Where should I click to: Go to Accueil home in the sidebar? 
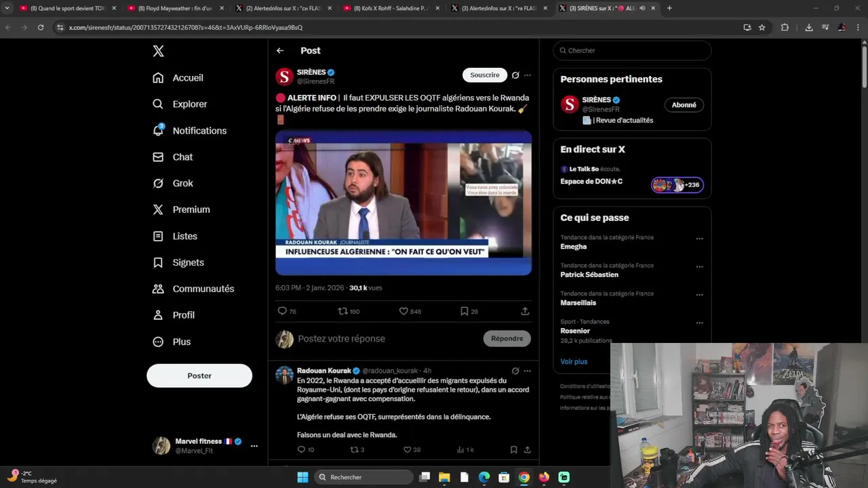178,78
